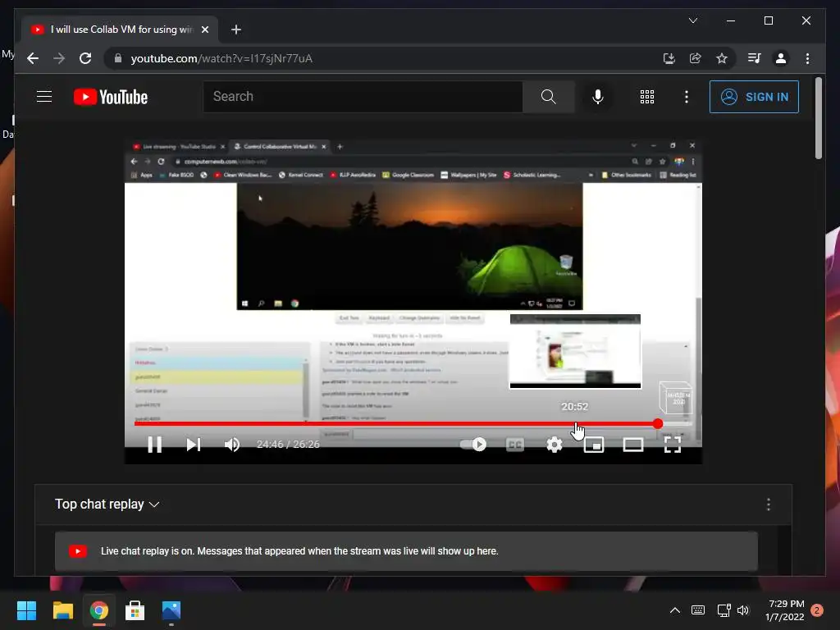Image resolution: width=840 pixels, height=630 pixels.
Task: Open the YouTube apps grid
Action: tap(647, 97)
